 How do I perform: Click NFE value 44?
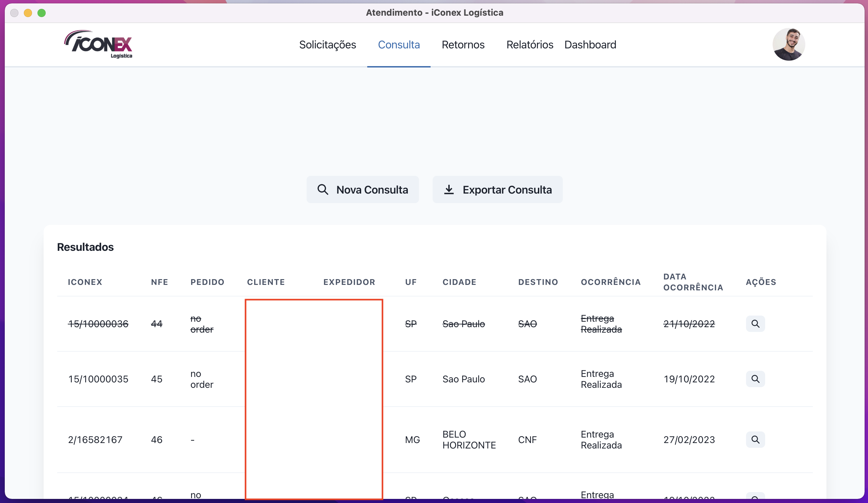tap(157, 324)
